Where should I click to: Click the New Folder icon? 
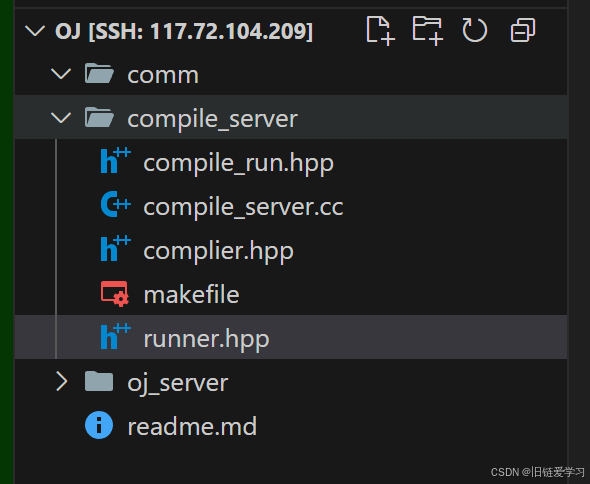tap(427, 30)
